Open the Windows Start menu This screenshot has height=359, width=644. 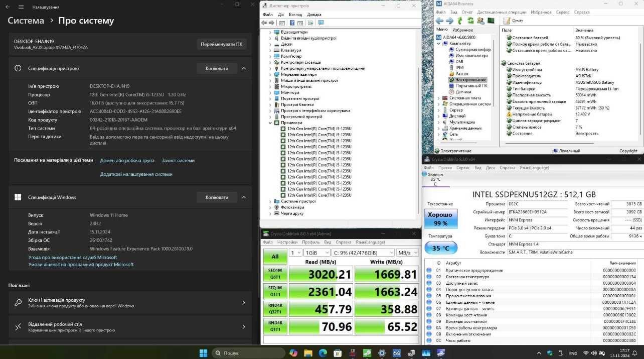pos(203,353)
